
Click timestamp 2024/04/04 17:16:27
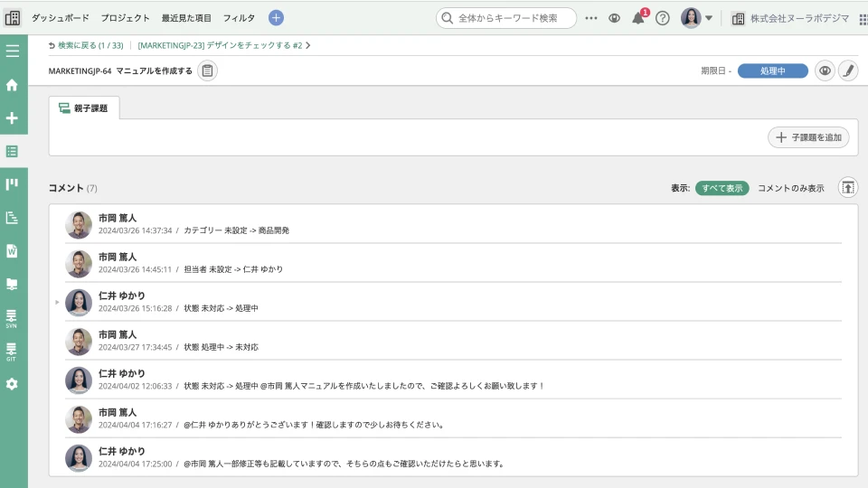click(135, 425)
